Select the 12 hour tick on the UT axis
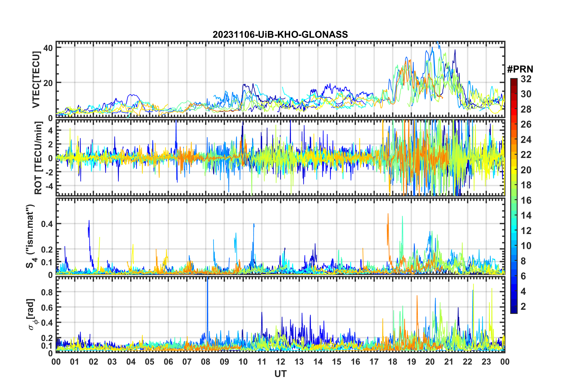The image size is (561, 392). 280,362
